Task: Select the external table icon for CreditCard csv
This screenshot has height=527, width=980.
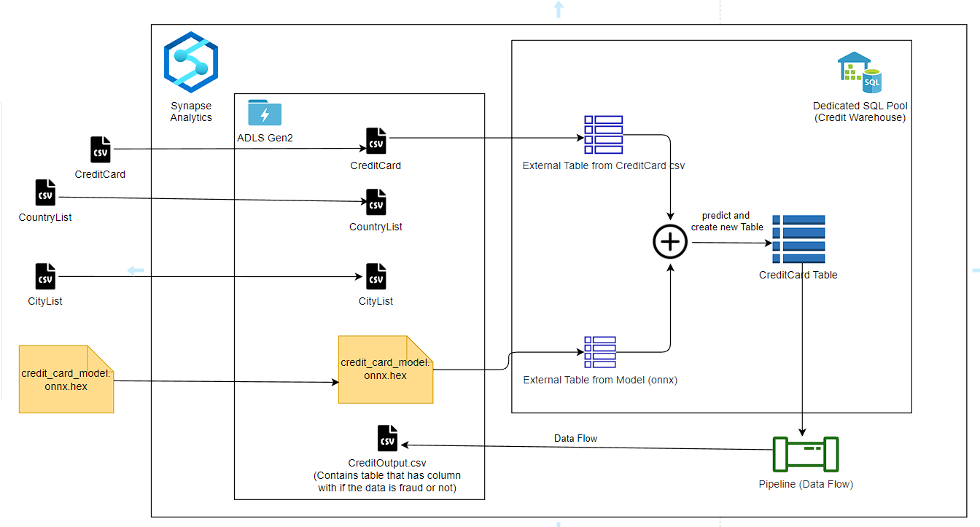Action: click(604, 134)
